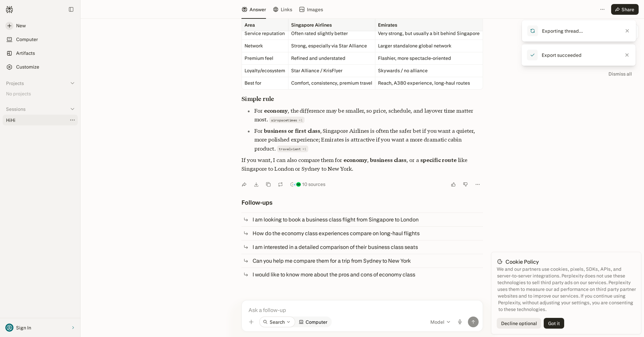Click the Perplexity logo icon
The image size is (644, 337).
tap(9, 9)
